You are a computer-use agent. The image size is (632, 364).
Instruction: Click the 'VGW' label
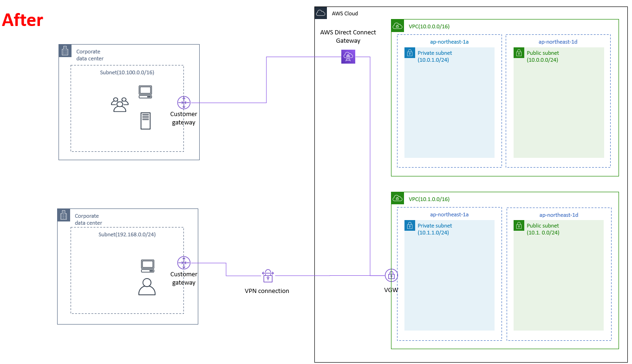(x=391, y=290)
